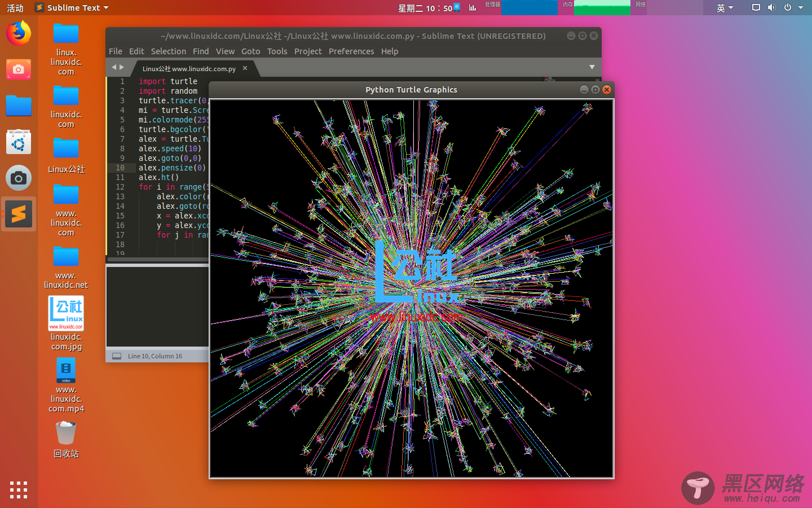The image size is (812, 508).
Task: Open the Project menu
Action: [308, 51]
